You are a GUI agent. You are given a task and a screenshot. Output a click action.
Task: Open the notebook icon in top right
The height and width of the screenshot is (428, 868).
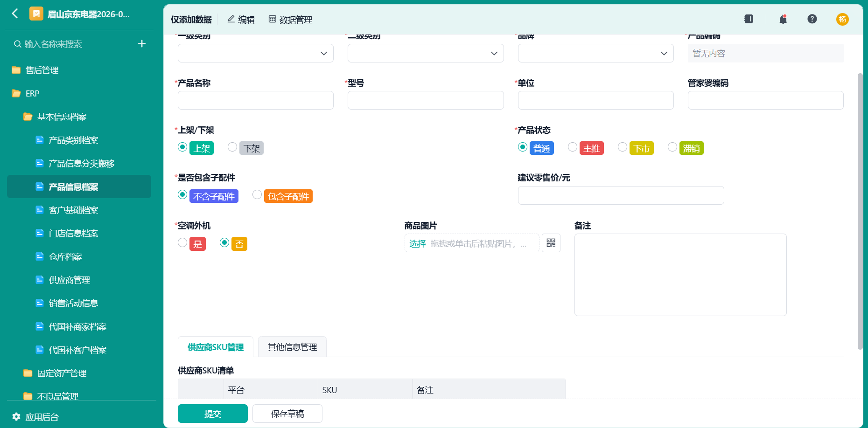coord(749,19)
